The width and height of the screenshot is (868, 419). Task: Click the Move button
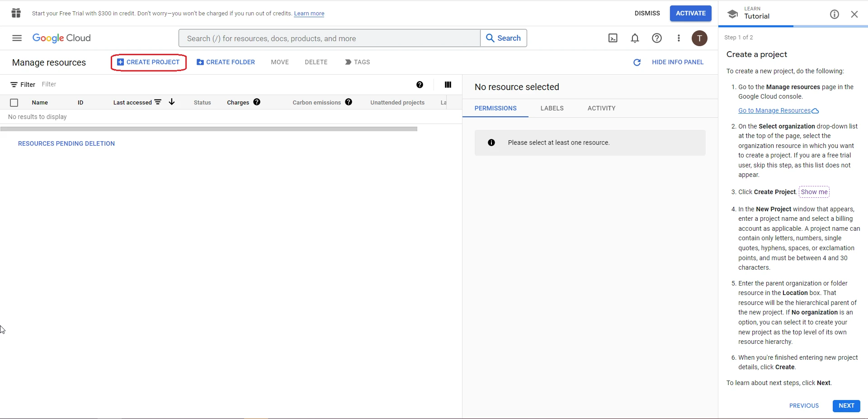pos(280,62)
